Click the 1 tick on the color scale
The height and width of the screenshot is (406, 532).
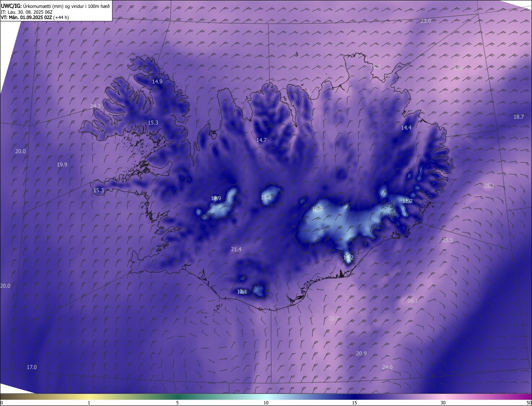(89, 403)
